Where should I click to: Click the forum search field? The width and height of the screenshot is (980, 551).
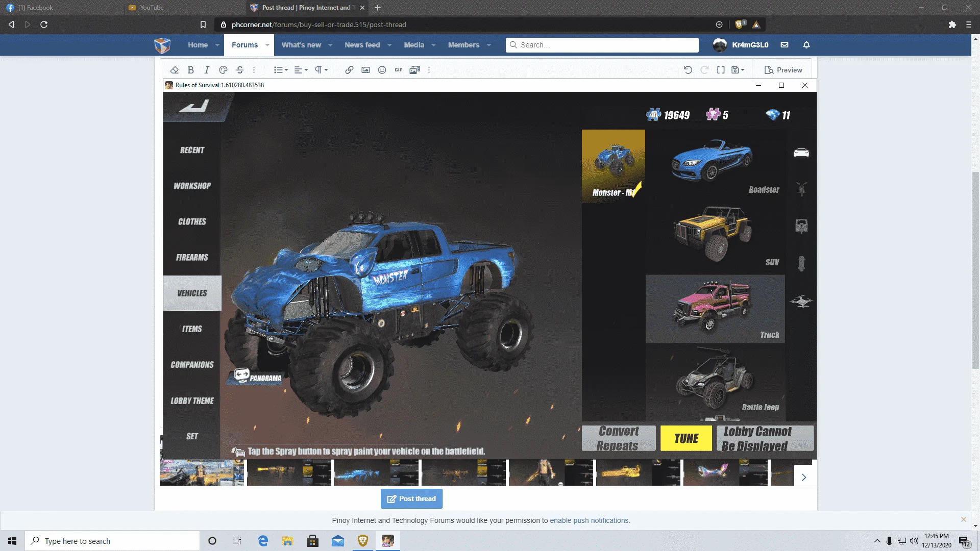click(602, 45)
